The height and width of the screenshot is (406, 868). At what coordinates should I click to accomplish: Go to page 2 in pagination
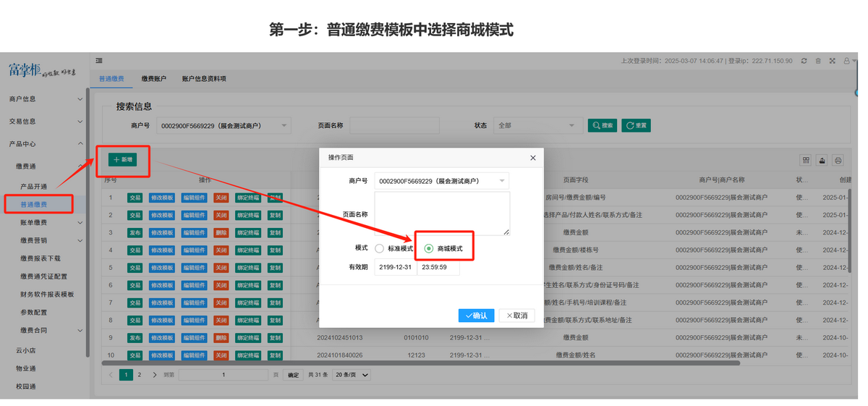tap(140, 375)
